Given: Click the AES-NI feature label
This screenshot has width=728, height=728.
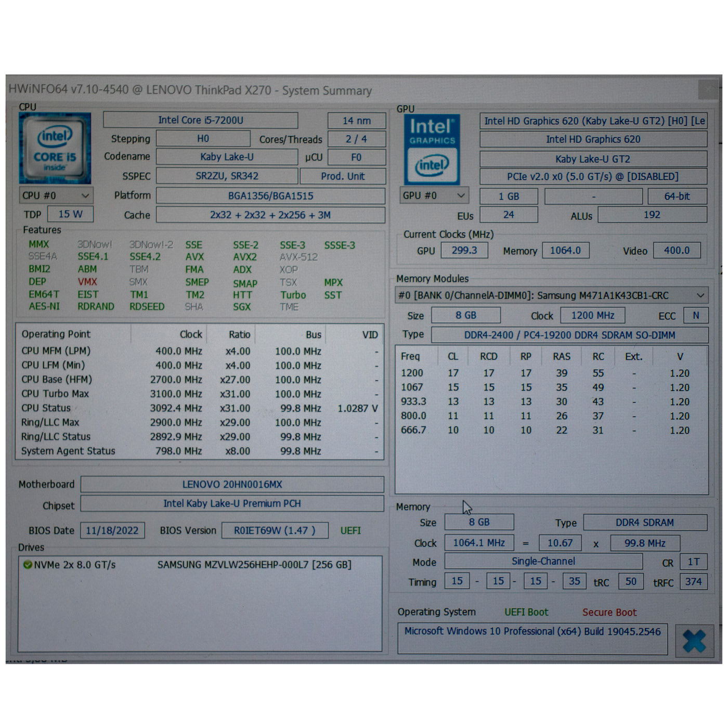Looking at the screenshot, I should (x=44, y=306).
